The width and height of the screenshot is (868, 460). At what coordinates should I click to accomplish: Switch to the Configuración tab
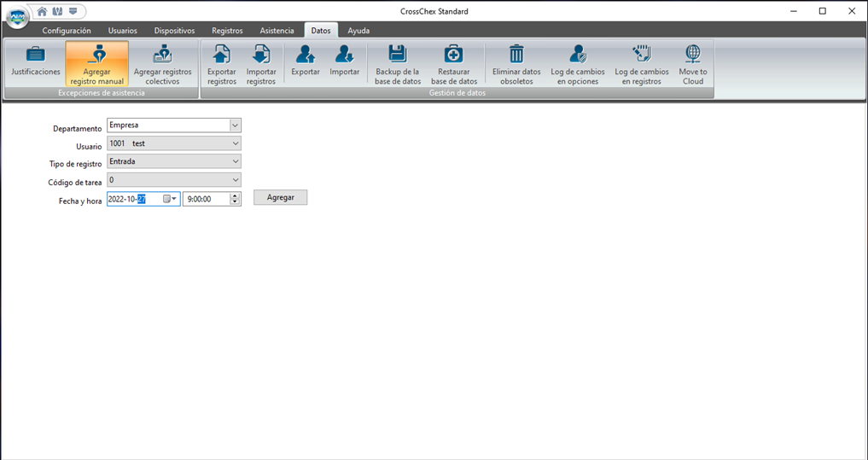(67, 31)
